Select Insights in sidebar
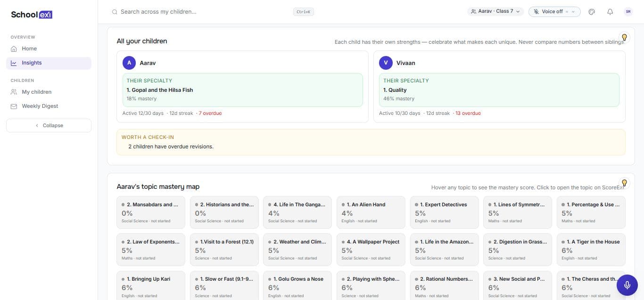The image size is (644, 300). tap(49, 63)
